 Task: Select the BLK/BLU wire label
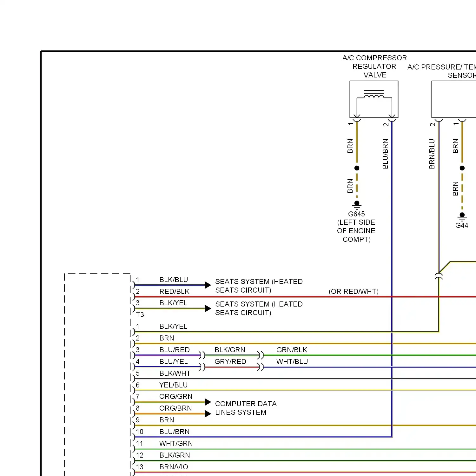tap(174, 280)
